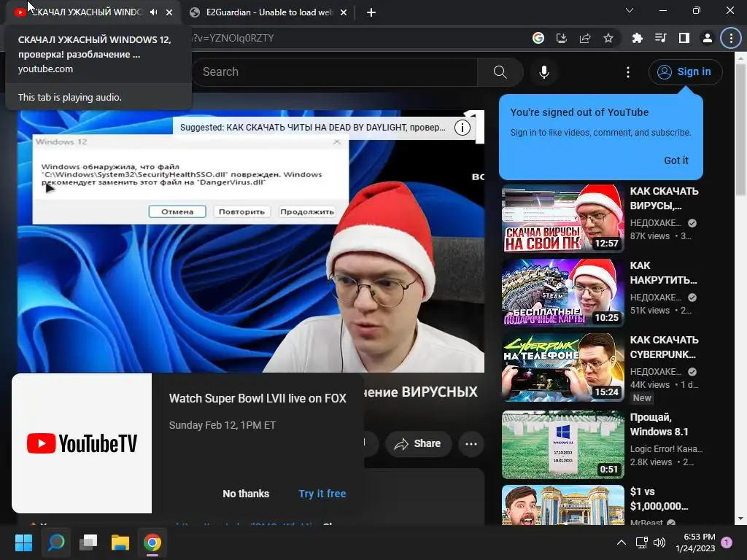The image size is (747, 560).
Task: Open YouTube settings three-dot menu
Action: [x=628, y=72]
